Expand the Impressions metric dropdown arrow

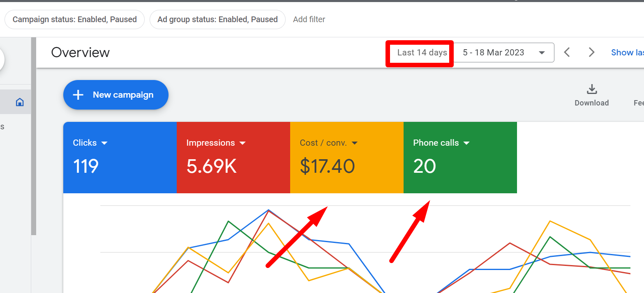pos(242,143)
